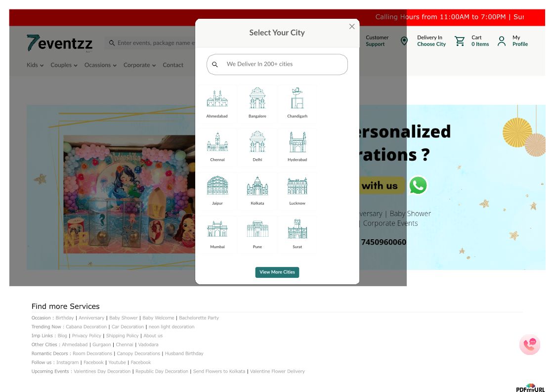Select the Ahmedabad city icon
The width and height of the screenshot is (555, 392).
click(217, 99)
